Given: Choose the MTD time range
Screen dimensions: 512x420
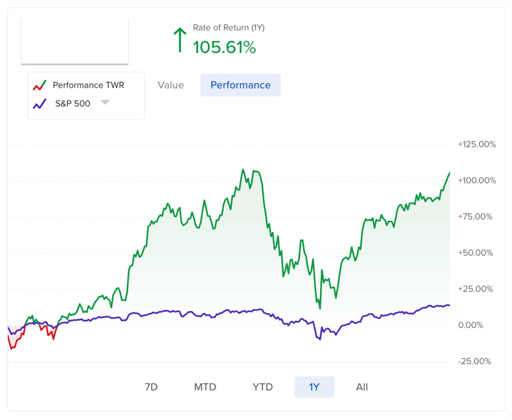Looking at the screenshot, I should coord(205,387).
